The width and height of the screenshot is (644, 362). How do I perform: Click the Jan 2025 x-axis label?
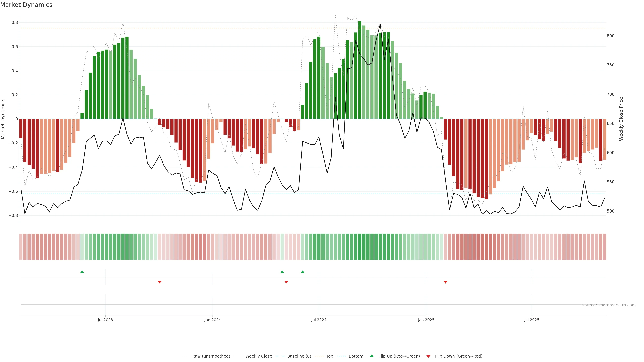pyautogui.click(x=426, y=320)
